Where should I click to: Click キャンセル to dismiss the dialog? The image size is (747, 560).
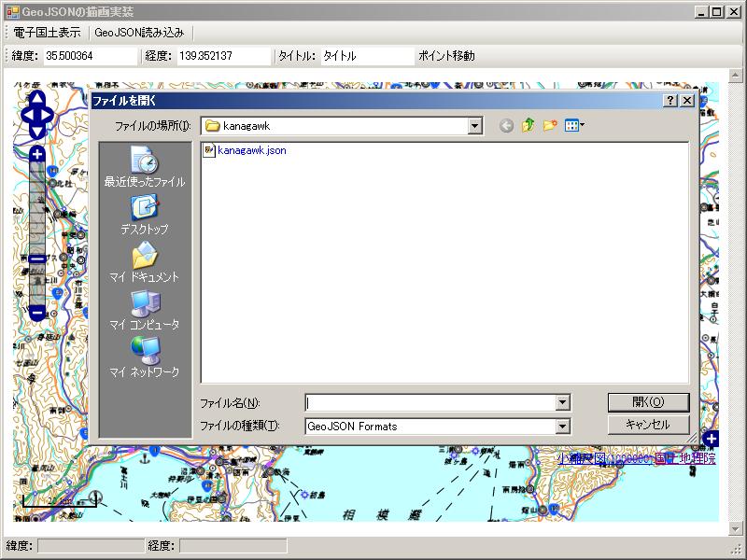(x=648, y=425)
